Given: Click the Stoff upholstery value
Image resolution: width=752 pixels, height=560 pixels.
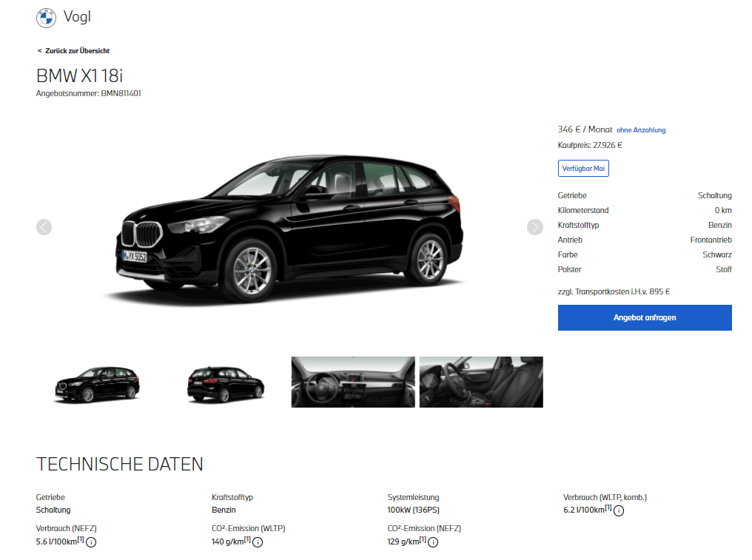Looking at the screenshot, I should [x=724, y=270].
